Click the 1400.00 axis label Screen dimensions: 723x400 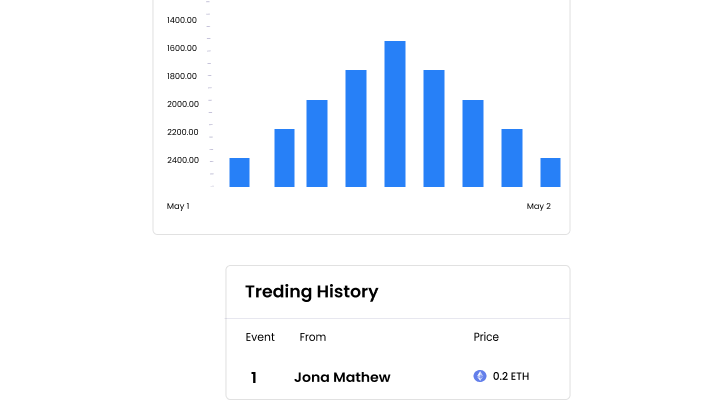tap(182, 20)
